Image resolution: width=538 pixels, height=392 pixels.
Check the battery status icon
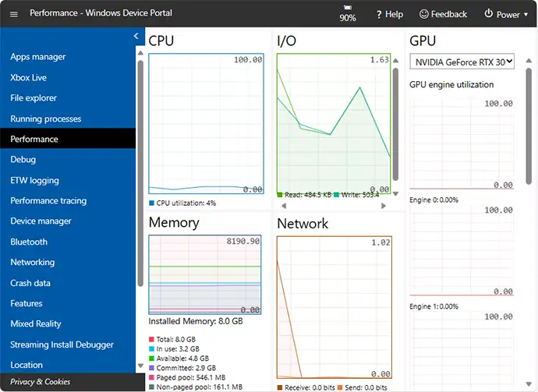point(348,7)
